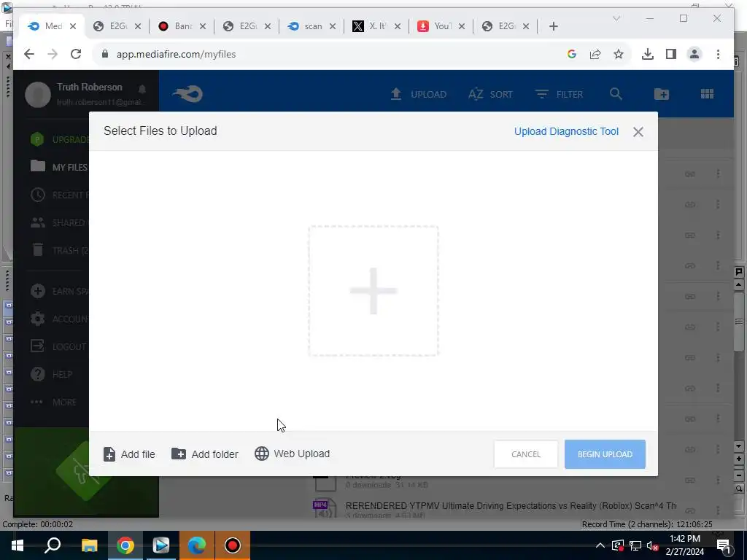Click the muted volume tray icon
Screen dimensions: 747x560
[653, 545]
